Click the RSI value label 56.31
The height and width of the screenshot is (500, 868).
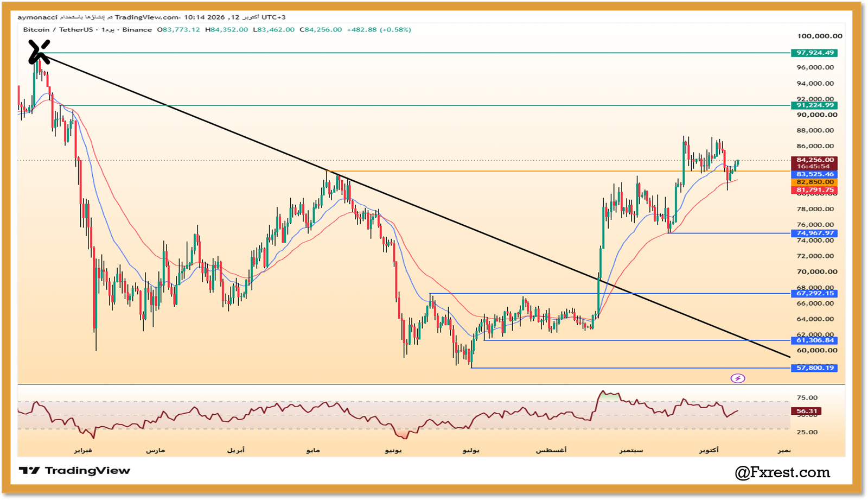click(807, 412)
